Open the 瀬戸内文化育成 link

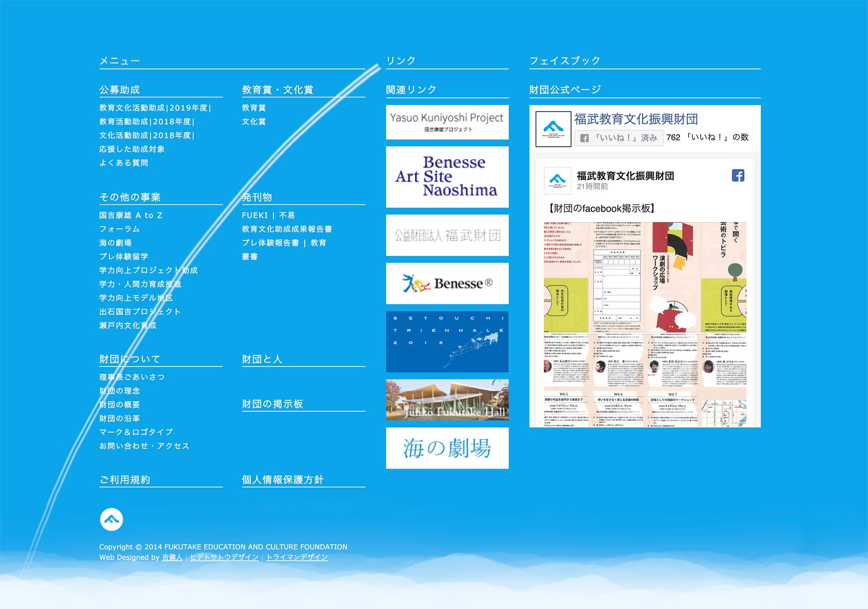[x=128, y=325]
